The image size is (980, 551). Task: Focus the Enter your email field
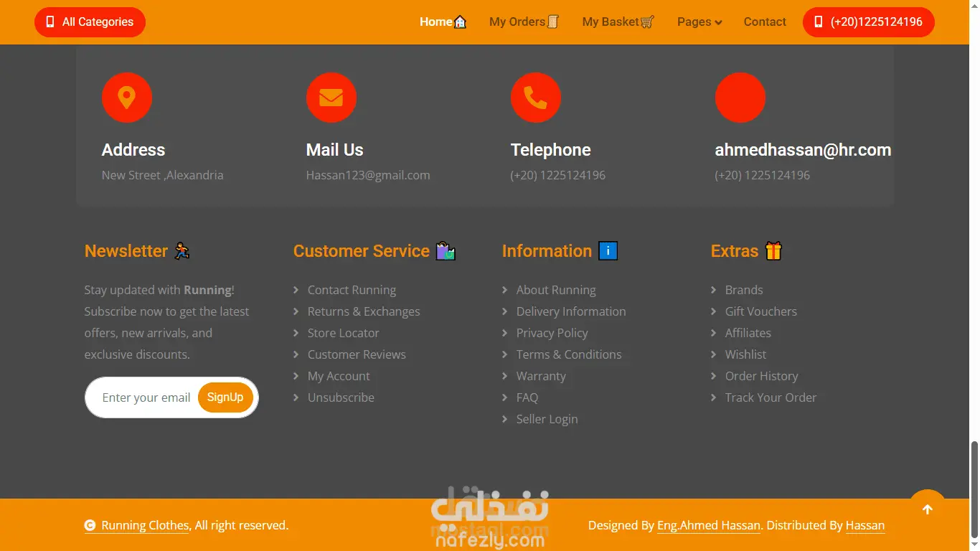point(146,397)
